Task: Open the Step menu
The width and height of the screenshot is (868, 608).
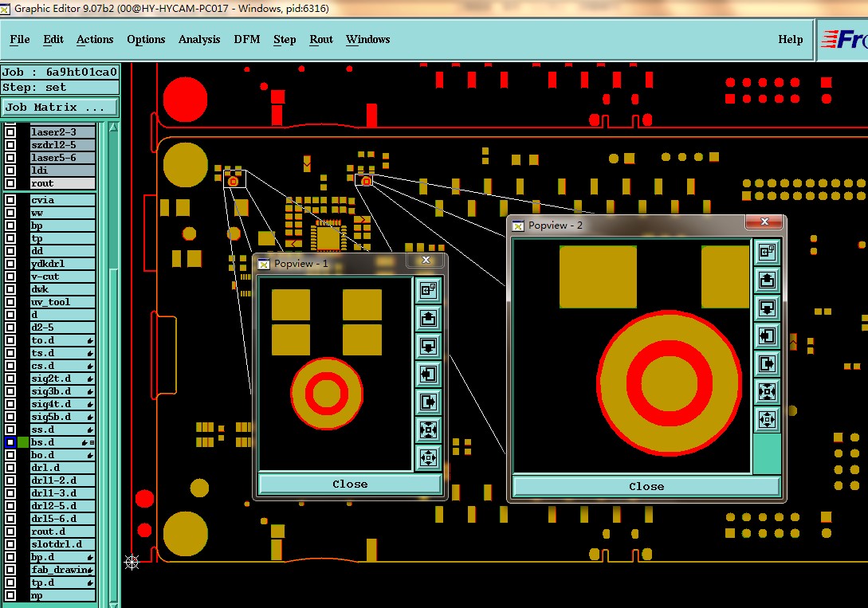Action: coord(285,39)
